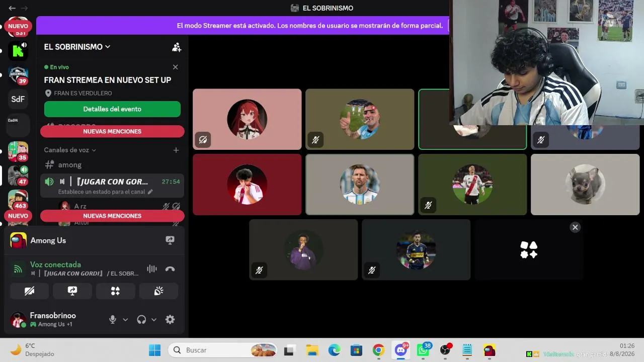Share your screen in voice panel
644x362 pixels.
pos(72,291)
